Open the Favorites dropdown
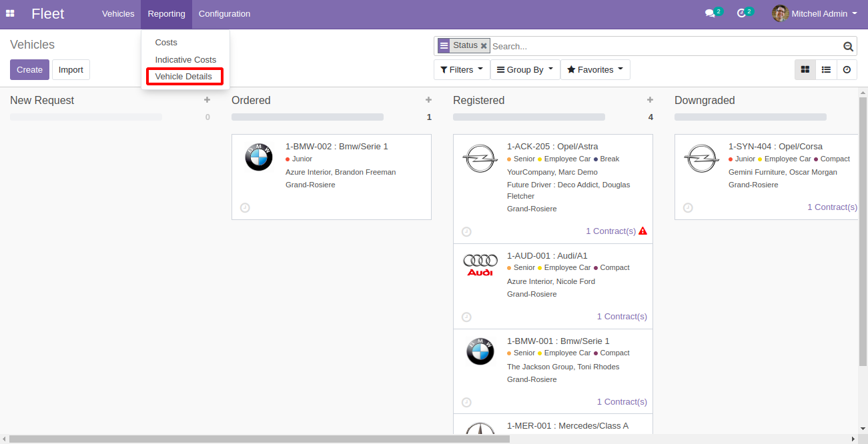868x444 pixels. pyautogui.click(x=595, y=69)
